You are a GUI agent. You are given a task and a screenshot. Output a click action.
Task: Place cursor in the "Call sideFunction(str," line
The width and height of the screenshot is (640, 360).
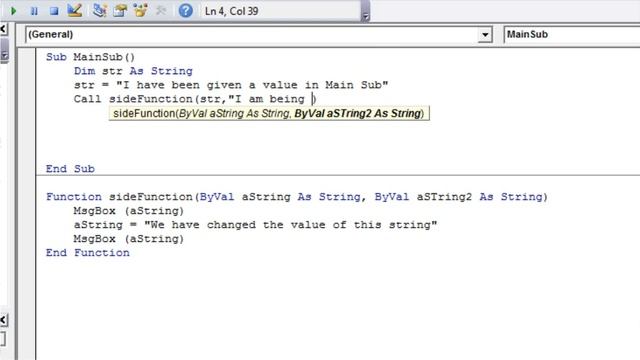click(x=195, y=99)
